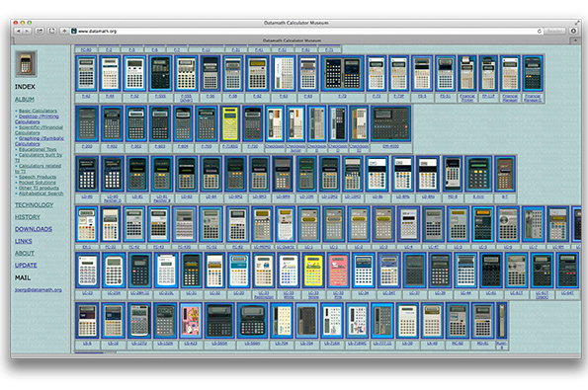The width and height of the screenshot is (588, 390).
Task: Open the Pocket Solutions category
Action: click(38, 183)
